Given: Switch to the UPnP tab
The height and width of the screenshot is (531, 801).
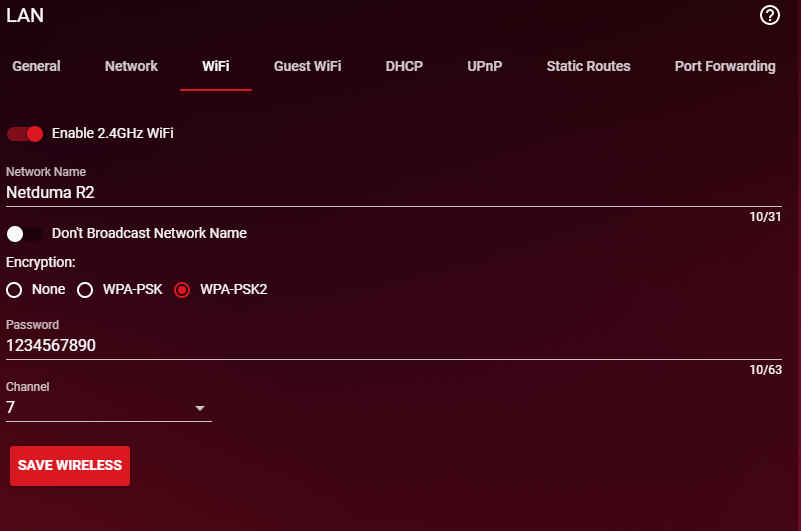Looking at the screenshot, I should 484,66.
